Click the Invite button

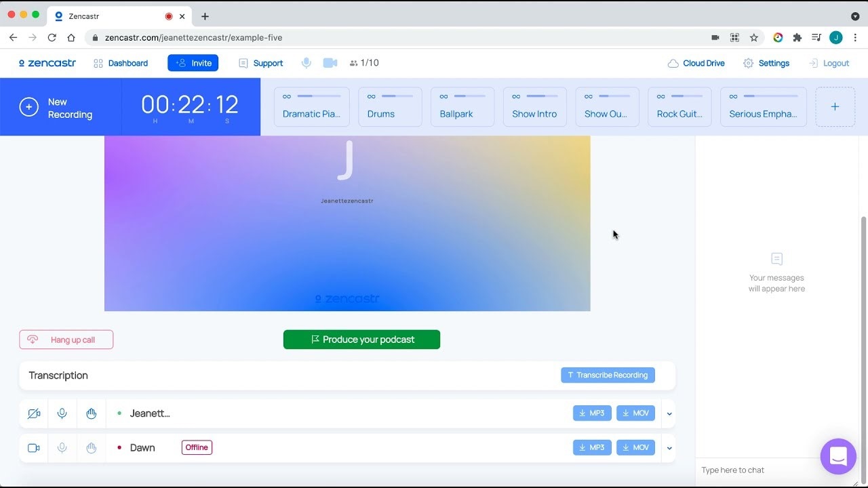pos(193,63)
